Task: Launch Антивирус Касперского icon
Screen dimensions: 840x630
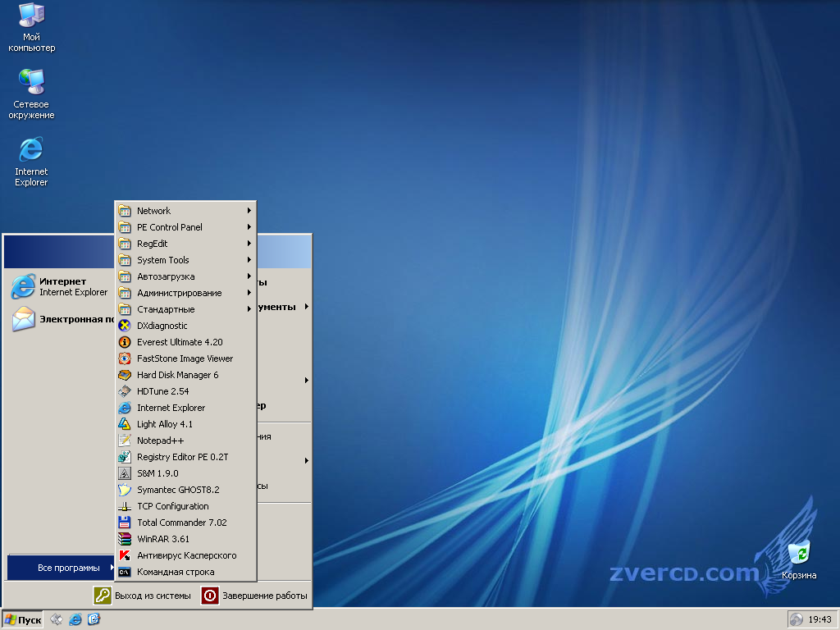Action: pos(125,555)
